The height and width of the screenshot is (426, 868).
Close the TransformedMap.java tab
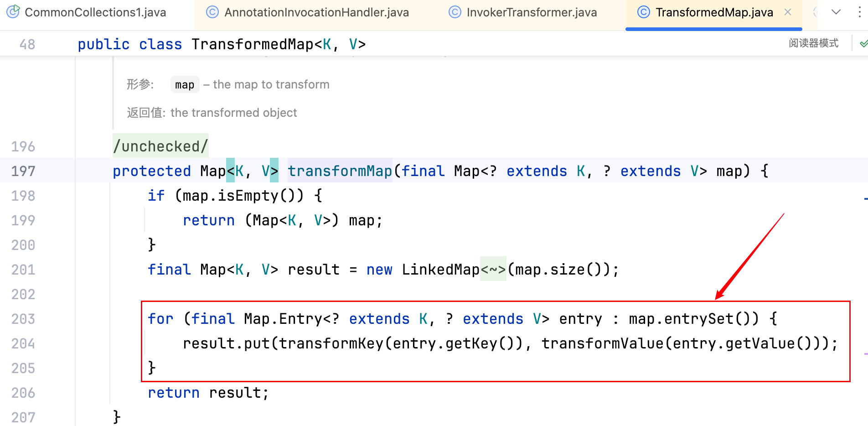click(788, 12)
